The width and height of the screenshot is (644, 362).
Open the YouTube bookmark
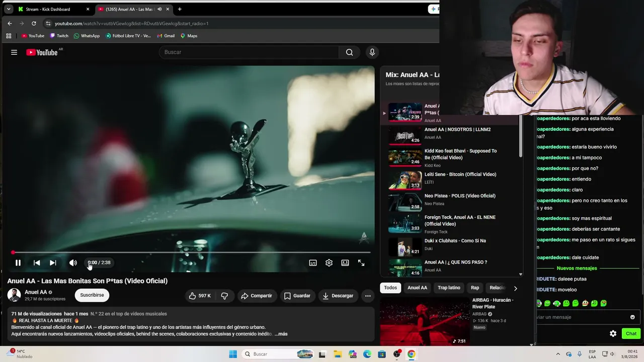click(x=33, y=36)
